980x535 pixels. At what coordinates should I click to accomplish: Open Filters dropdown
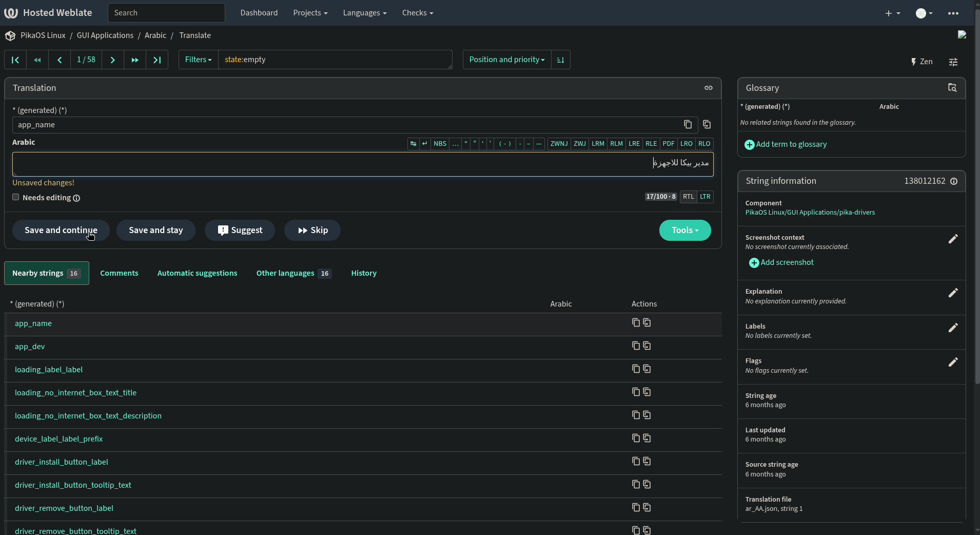tap(199, 60)
